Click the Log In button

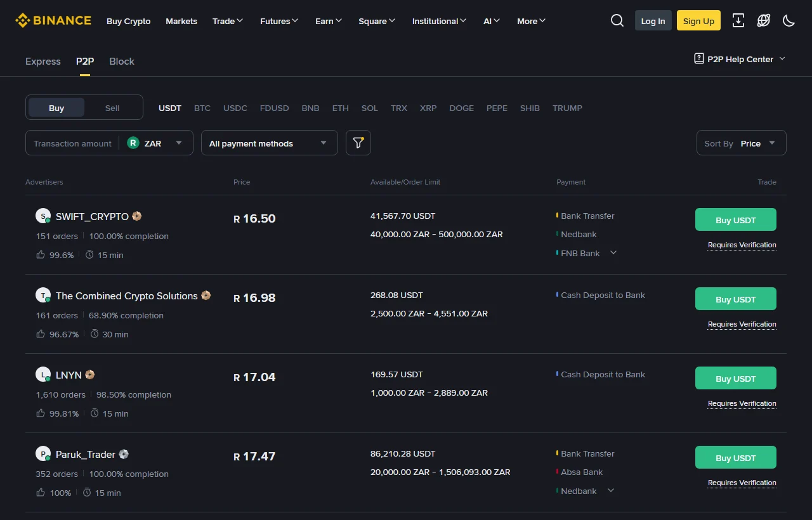653,20
